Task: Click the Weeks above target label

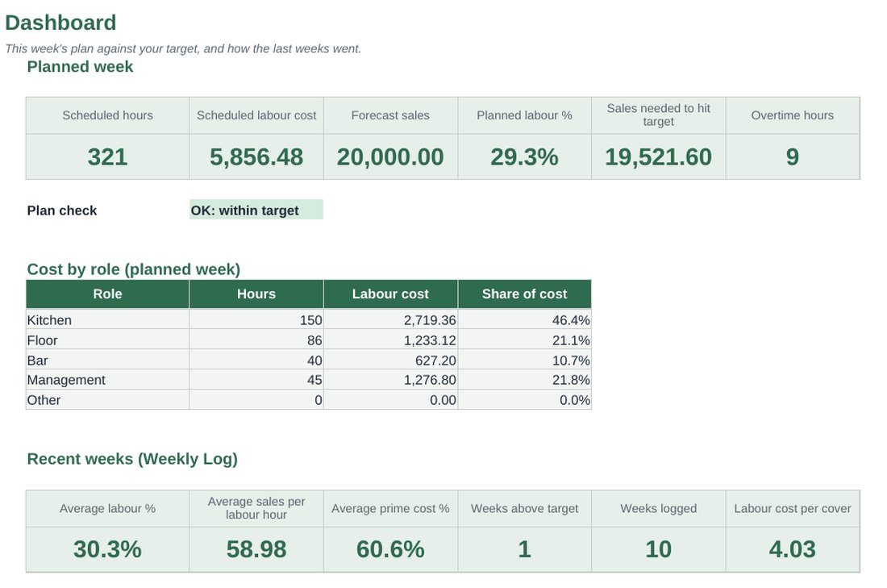Action: pos(524,509)
